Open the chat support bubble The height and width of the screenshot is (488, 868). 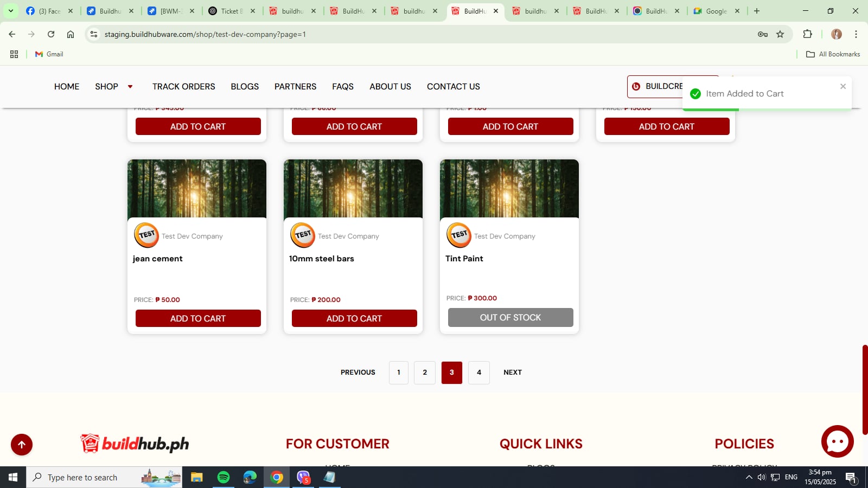(x=837, y=441)
